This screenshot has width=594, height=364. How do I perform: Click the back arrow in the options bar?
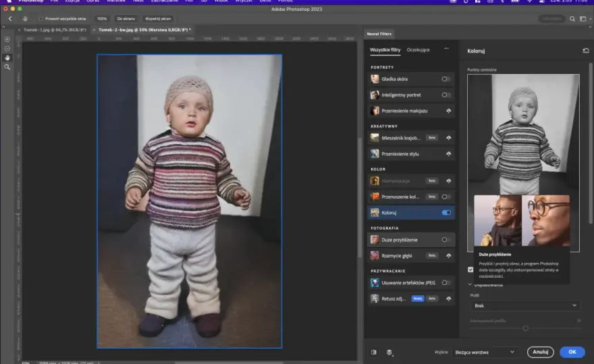pos(10,19)
